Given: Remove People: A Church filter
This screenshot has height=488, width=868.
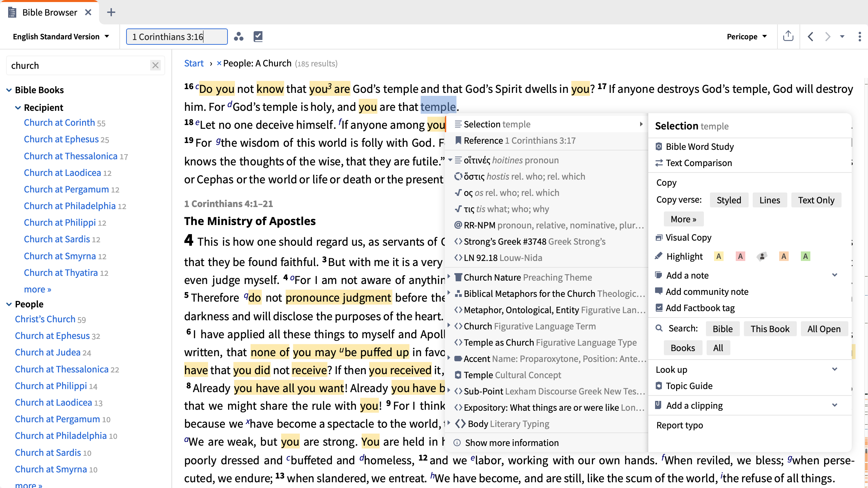Looking at the screenshot, I should click(x=219, y=63).
